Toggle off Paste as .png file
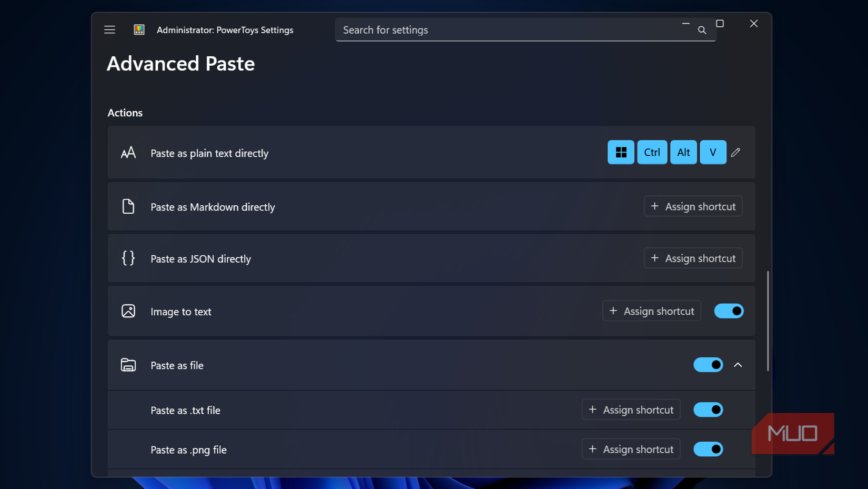The height and width of the screenshot is (489, 868). coord(708,449)
